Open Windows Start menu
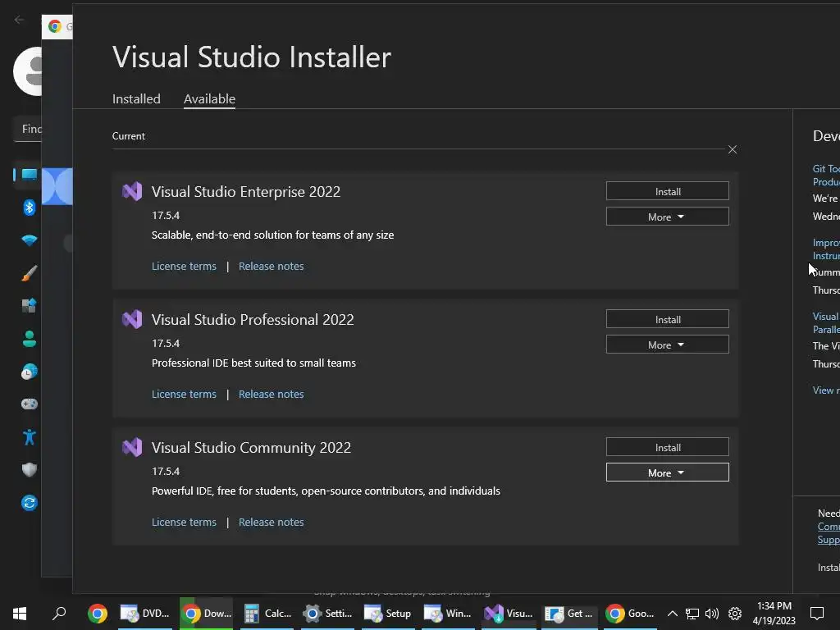840x630 pixels. (x=20, y=613)
